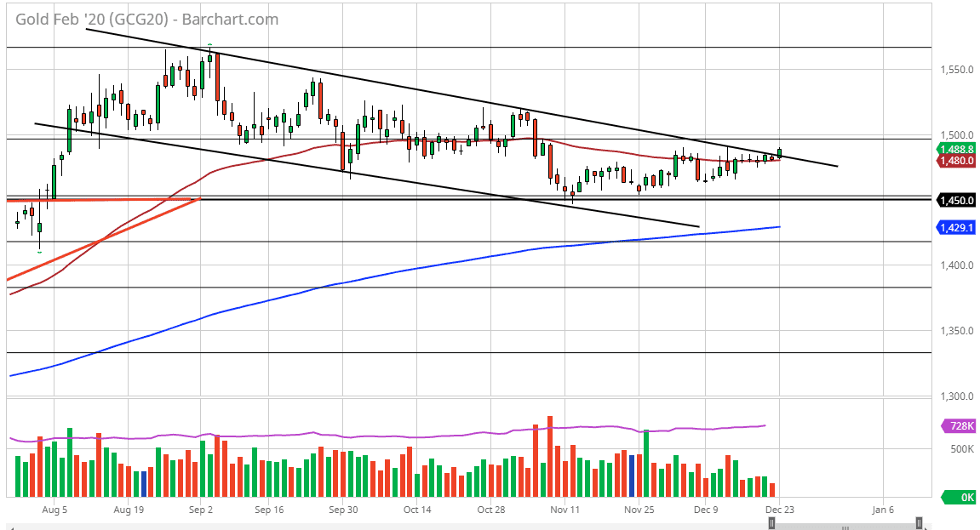The image size is (980, 530).
Task: Click the purple 728K volume average tag
Action: [x=958, y=425]
